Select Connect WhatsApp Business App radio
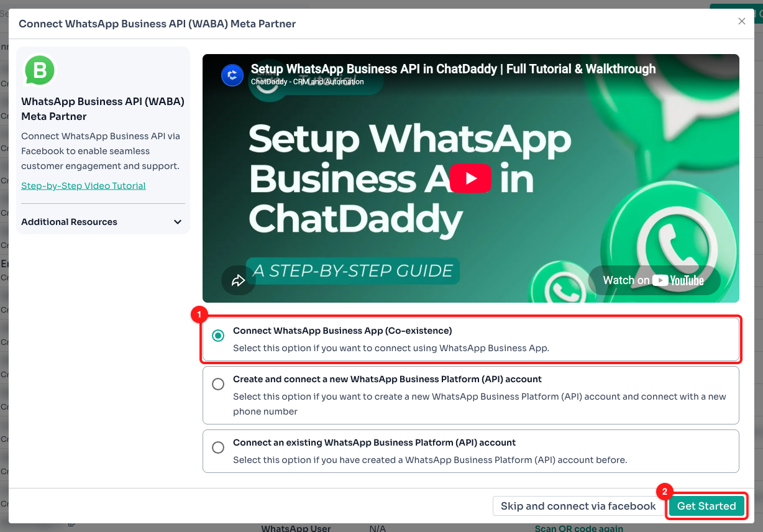This screenshot has width=763, height=532. pyautogui.click(x=218, y=336)
